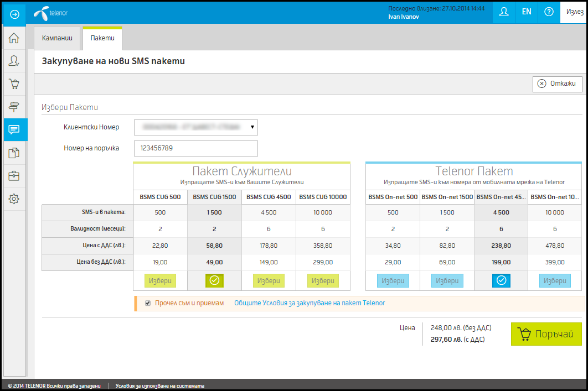Open Условия за използване на системата link
Image resolution: width=588 pixels, height=391 pixels.
pos(160,386)
